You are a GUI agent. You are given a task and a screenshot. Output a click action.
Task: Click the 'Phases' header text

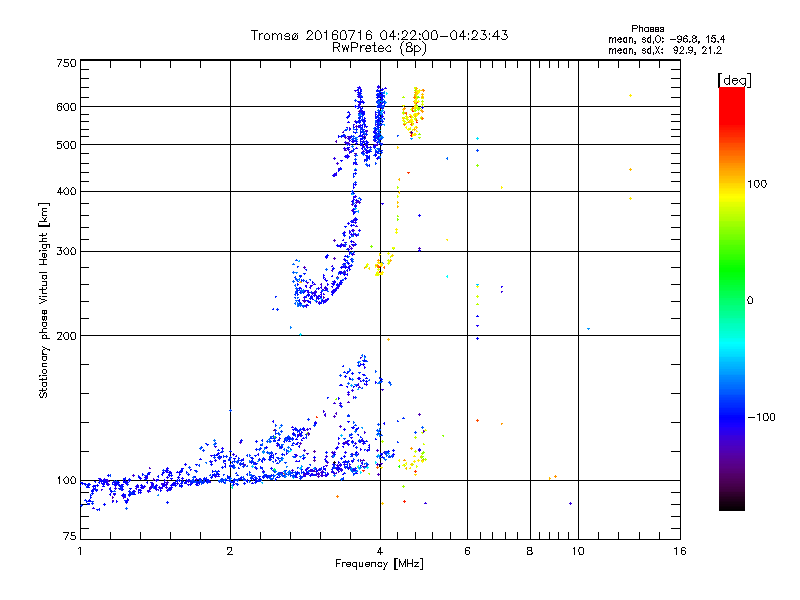pos(647,29)
